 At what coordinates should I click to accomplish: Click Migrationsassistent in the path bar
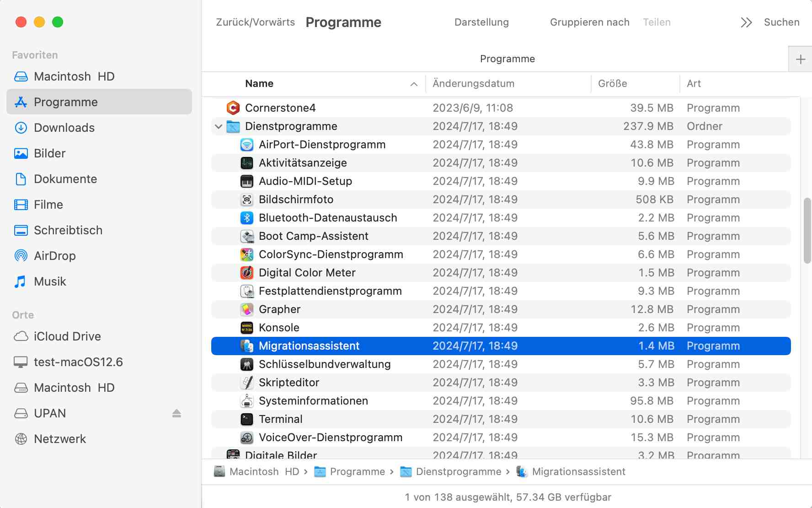(571, 472)
